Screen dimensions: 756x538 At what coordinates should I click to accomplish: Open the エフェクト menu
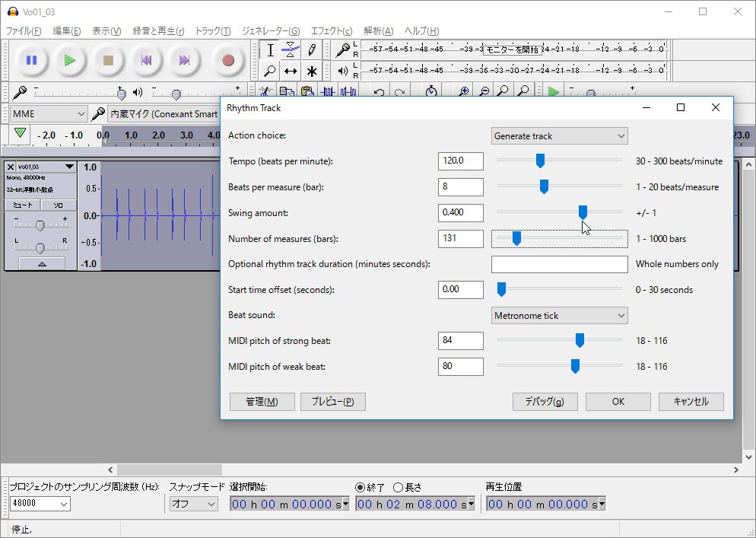pyautogui.click(x=331, y=31)
